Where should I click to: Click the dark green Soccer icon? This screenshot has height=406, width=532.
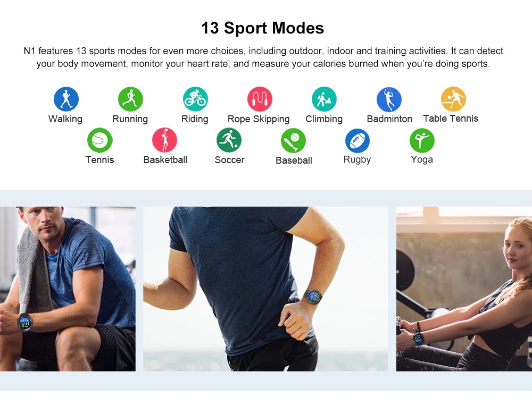(229, 140)
